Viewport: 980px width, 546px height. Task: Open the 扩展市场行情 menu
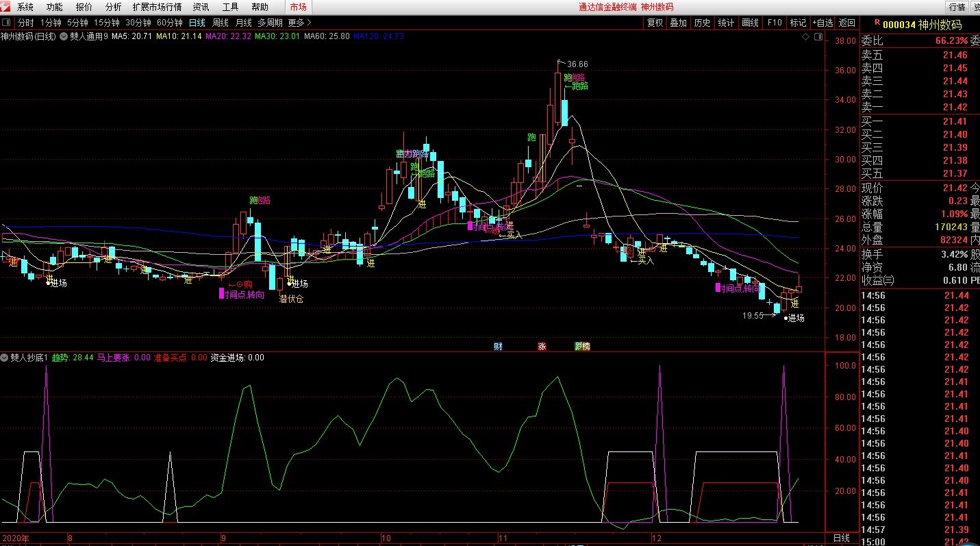pos(157,7)
